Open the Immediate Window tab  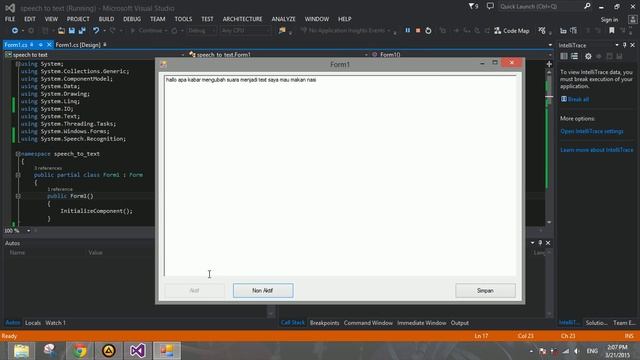(x=422, y=323)
